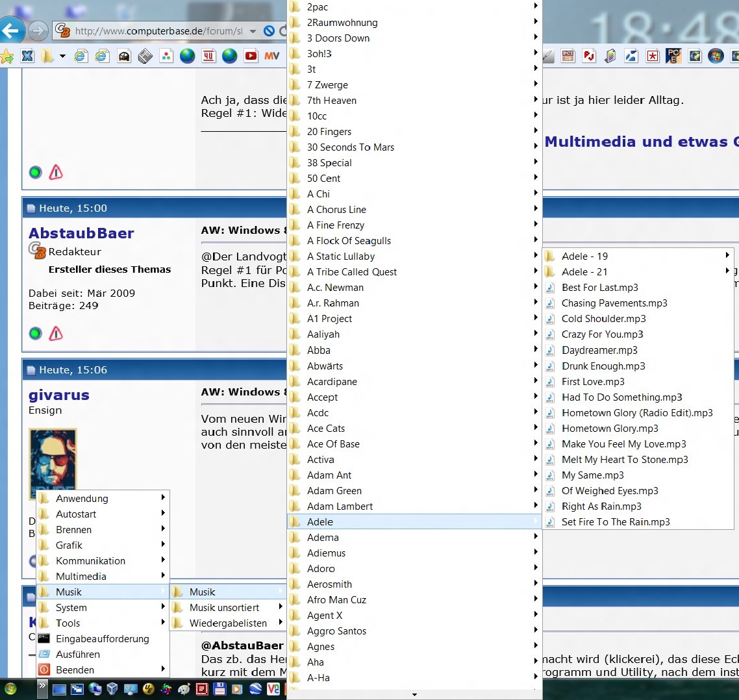Launch VNC from the taskbar
Viewport: 739px width, 700px height.
pyautogui.click(x=273, y=689)
